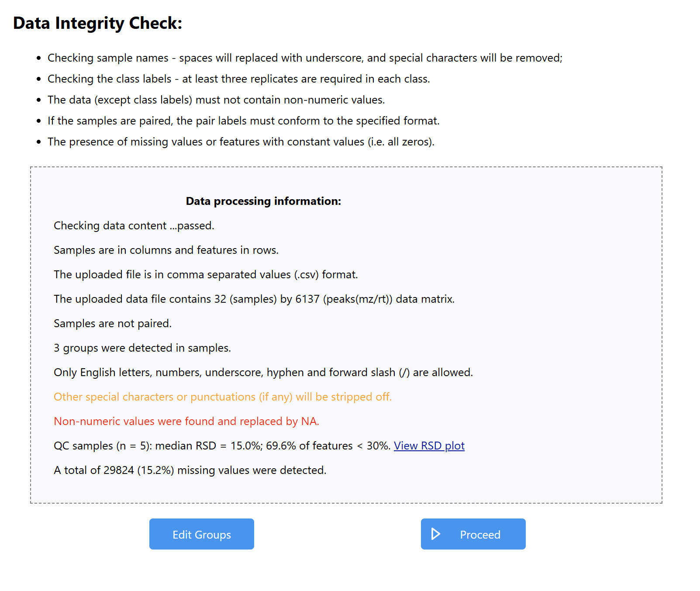Open the View RSD plot link

pyautogui.click(x=429, y=446)
